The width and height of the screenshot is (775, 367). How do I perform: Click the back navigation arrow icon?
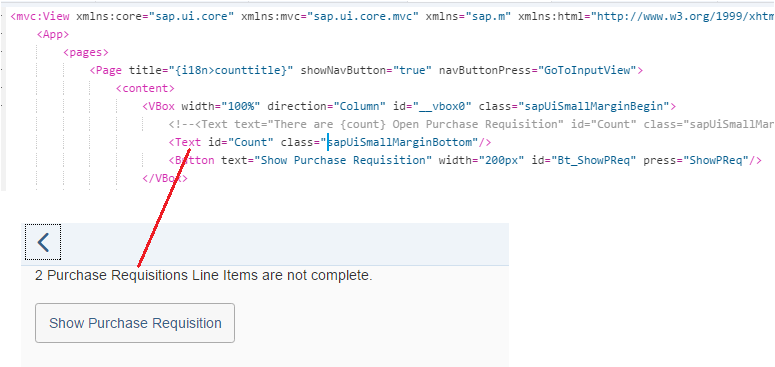[43, 242]
